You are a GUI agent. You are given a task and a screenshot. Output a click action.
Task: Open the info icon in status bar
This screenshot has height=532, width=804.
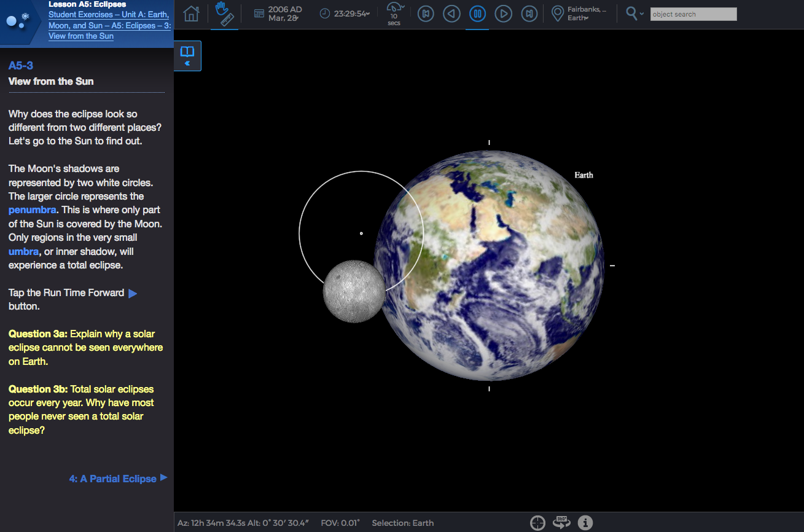click(x=585, y=523)
